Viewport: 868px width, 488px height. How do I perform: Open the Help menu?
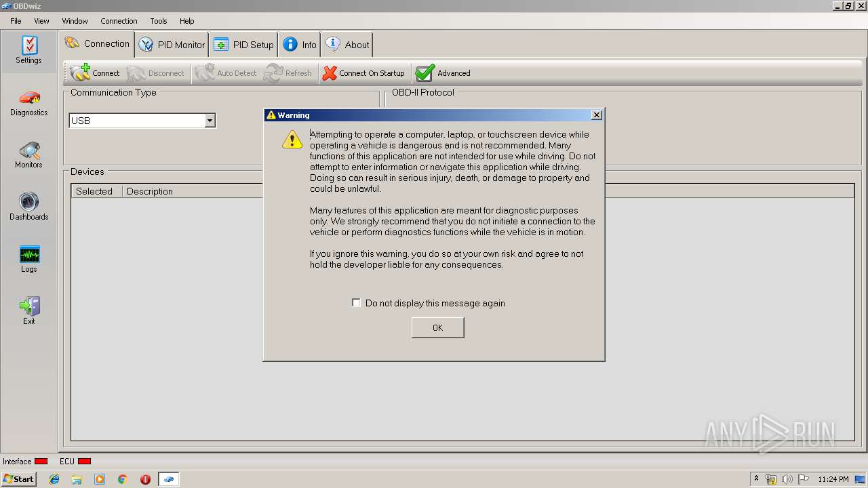[x=187, y=21]
